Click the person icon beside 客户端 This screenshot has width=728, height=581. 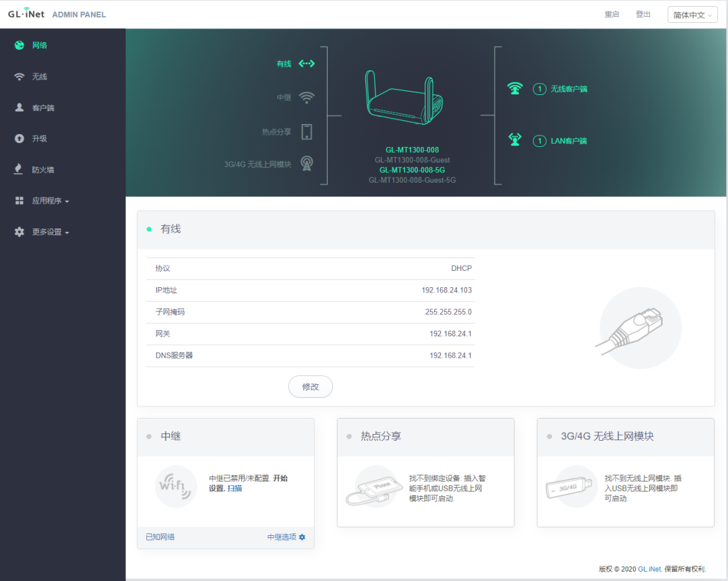point(19,107)
